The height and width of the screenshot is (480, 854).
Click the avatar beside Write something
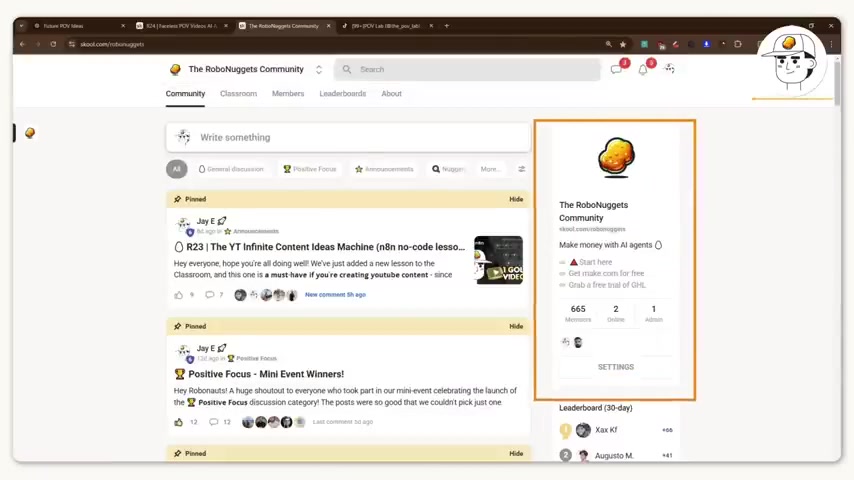(184, 137)
